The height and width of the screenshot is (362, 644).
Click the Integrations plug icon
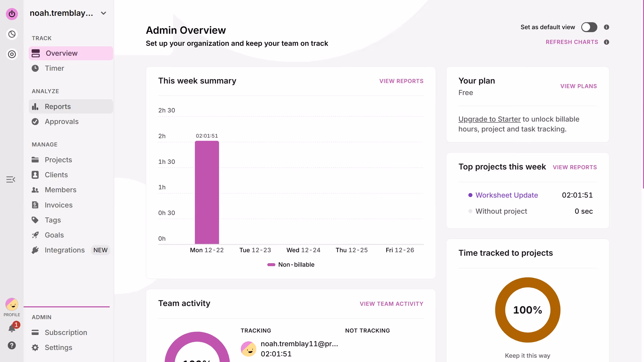pos(35,250)
